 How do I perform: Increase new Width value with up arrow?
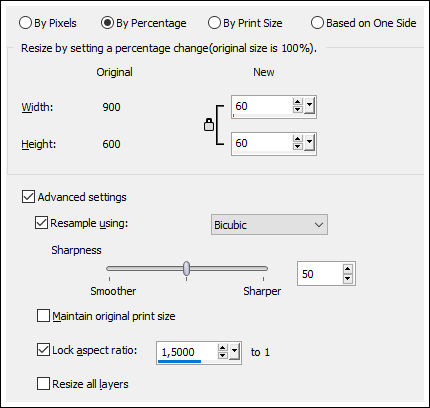click(298, 102)
